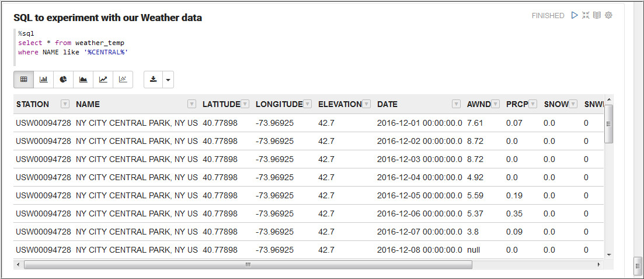
Task: Open paragraph settings gear icon
Action: pyautogui.click(x=609, y=15)
